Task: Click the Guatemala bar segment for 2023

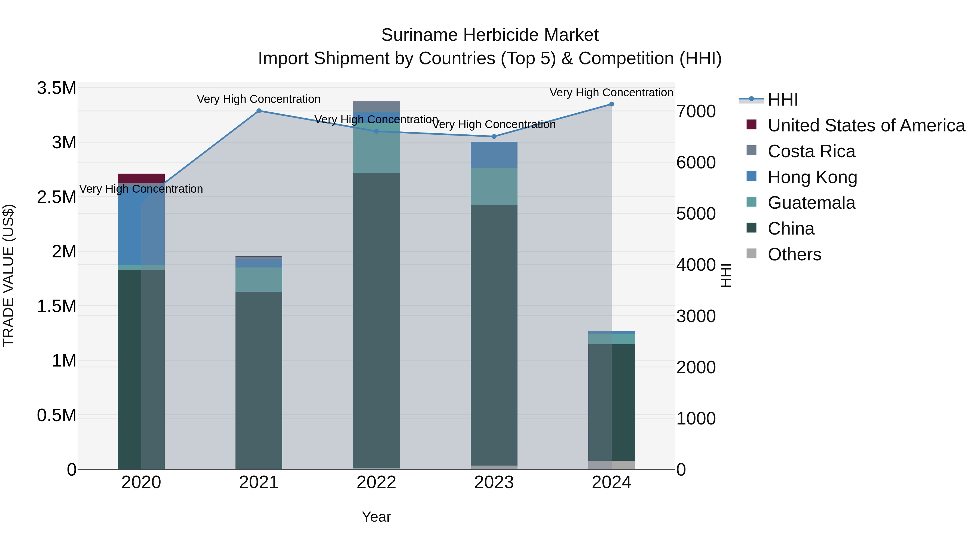Action: [x=494, y=186]
